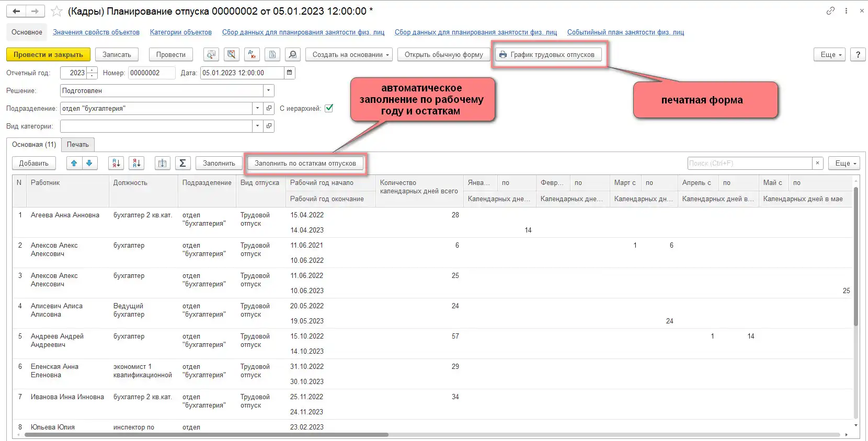Sort table ascending А-Я

pos(116,164)
